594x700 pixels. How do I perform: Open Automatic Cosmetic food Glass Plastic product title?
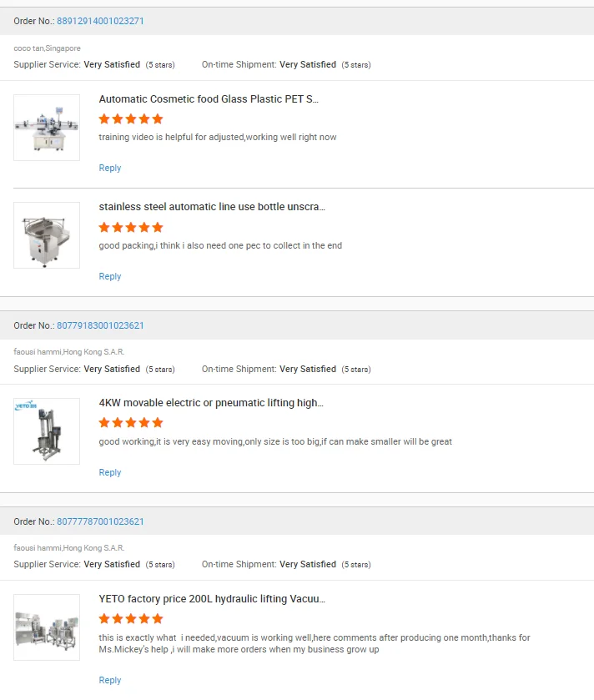pyautogui.click(x=209, y=99)
